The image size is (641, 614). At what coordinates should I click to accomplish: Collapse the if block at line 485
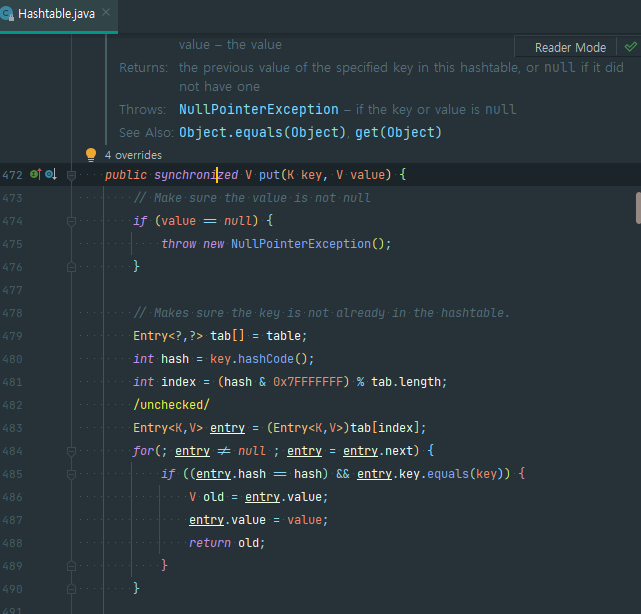tap(71, 474)
